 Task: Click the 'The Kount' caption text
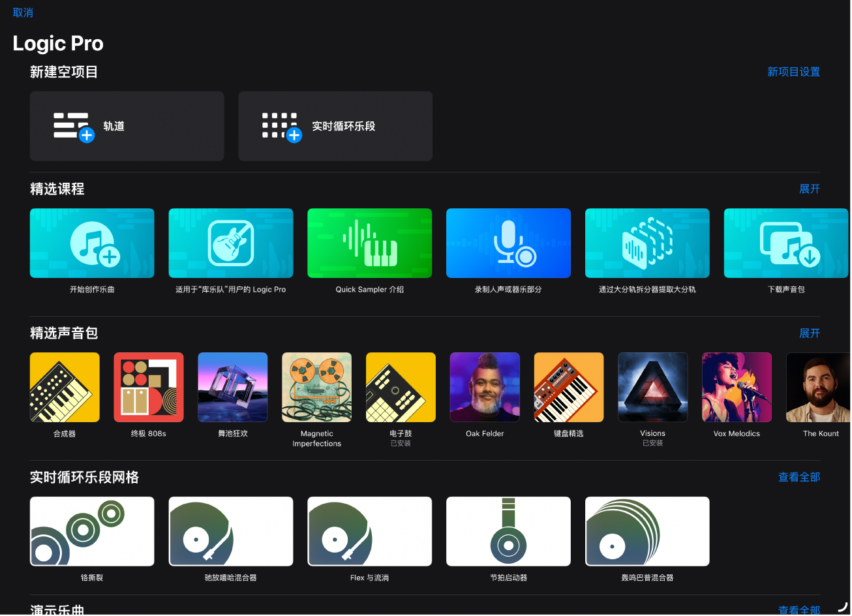pos(821,433)
